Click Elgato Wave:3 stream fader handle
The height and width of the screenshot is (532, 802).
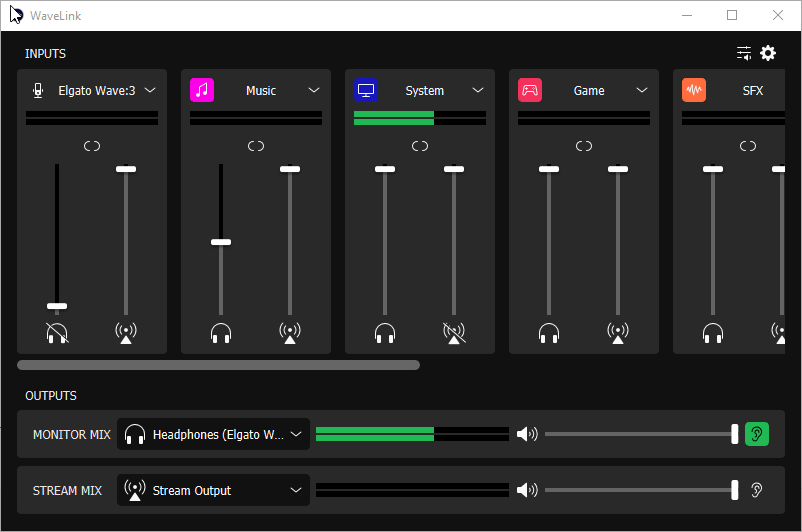click(x=126, y=169)
